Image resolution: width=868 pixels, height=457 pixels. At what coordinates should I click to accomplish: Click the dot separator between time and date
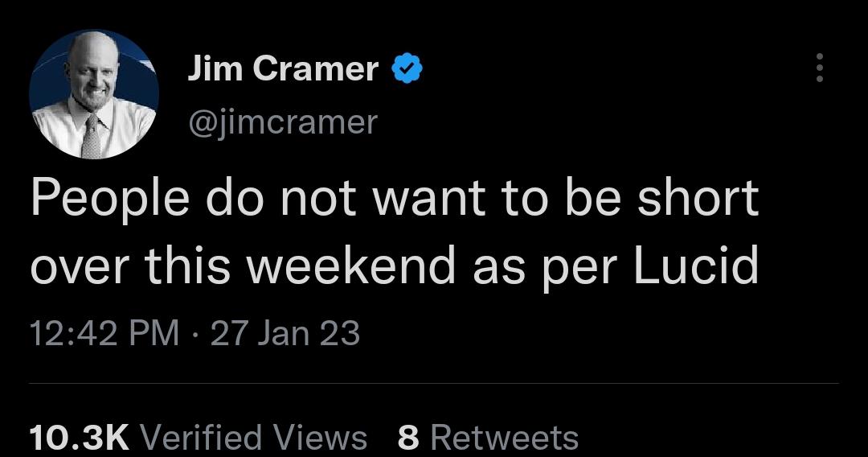click(194, 333)
